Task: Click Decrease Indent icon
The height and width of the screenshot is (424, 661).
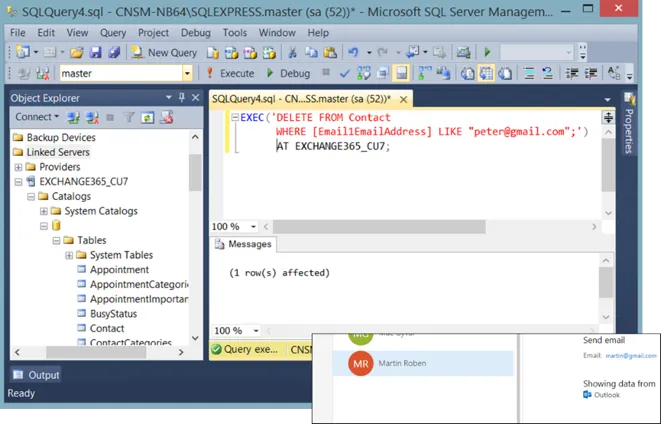Action: click(x=572, y=73)
